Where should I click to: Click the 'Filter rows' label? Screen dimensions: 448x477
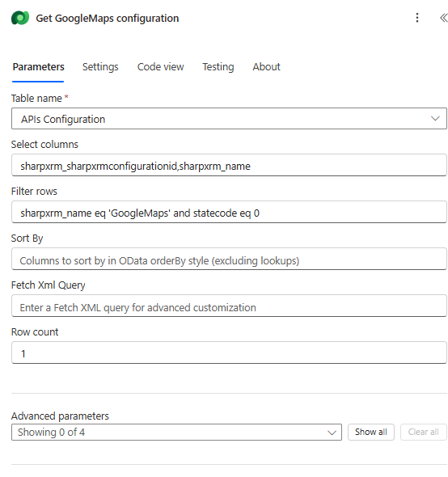tap(34, 192)
